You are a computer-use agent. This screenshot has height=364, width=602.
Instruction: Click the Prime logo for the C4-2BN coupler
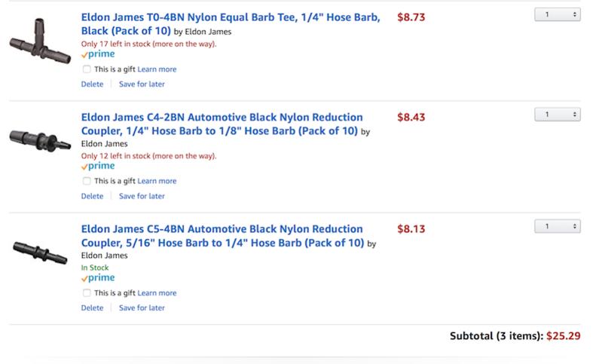[98, 166]
